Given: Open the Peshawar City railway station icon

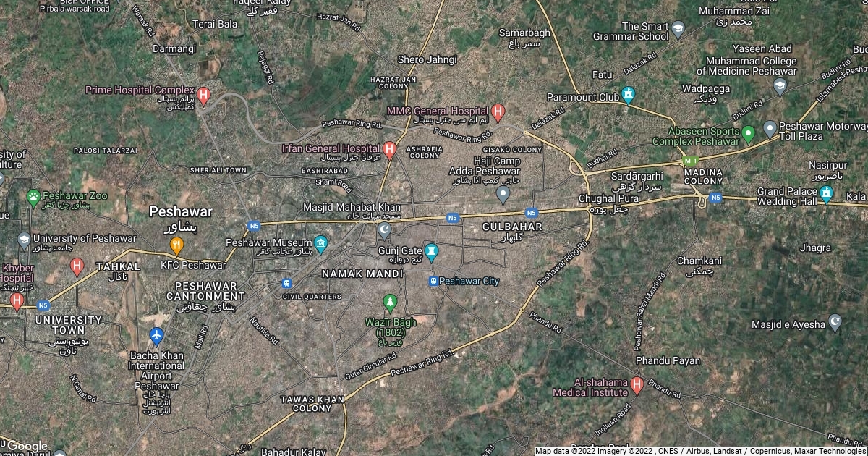Looking at the screenshot, I should pos(433,281).
